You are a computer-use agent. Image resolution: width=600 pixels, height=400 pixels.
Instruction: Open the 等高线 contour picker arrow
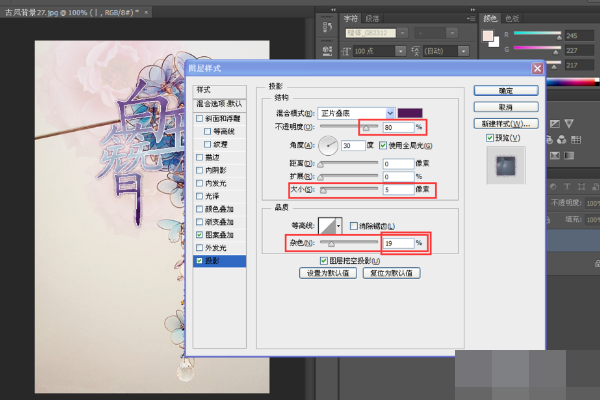click(338, 226)
